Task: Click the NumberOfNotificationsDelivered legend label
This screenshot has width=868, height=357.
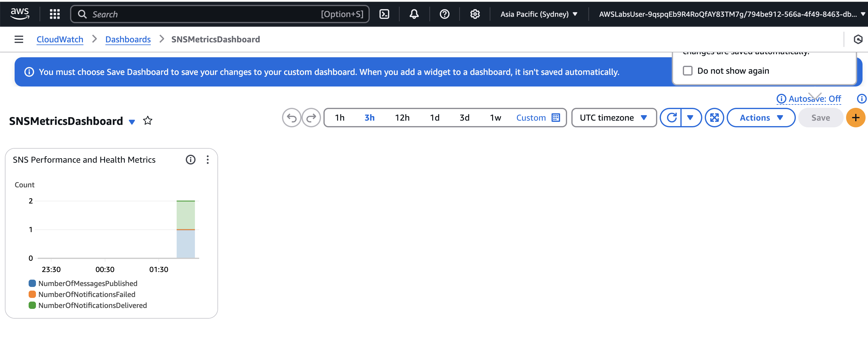Action: (x=92, y=305)
